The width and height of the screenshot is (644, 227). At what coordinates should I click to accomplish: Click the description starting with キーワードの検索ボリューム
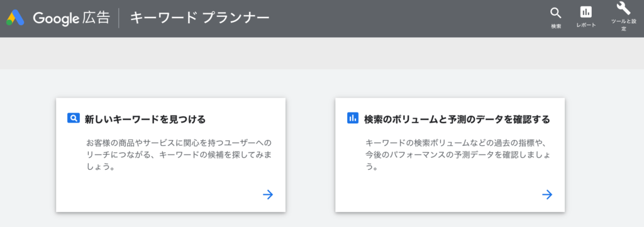(x=458, y=155)
